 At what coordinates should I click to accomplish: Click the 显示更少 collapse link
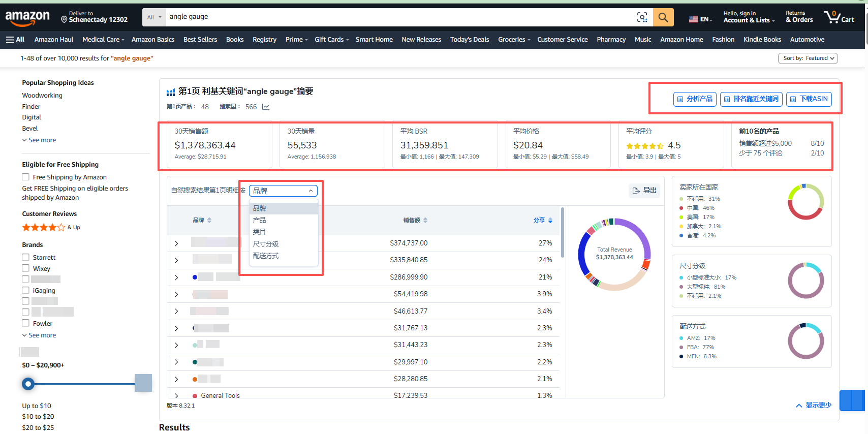813,405
